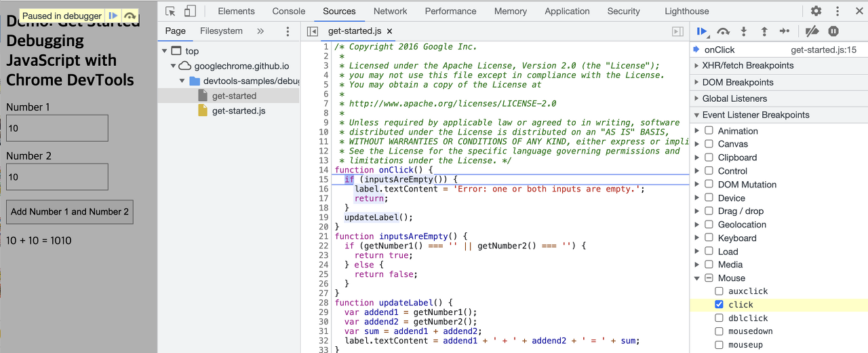Open the DevTools three-dot customize menu
The image size is (868, 353).
click(838, 11)
